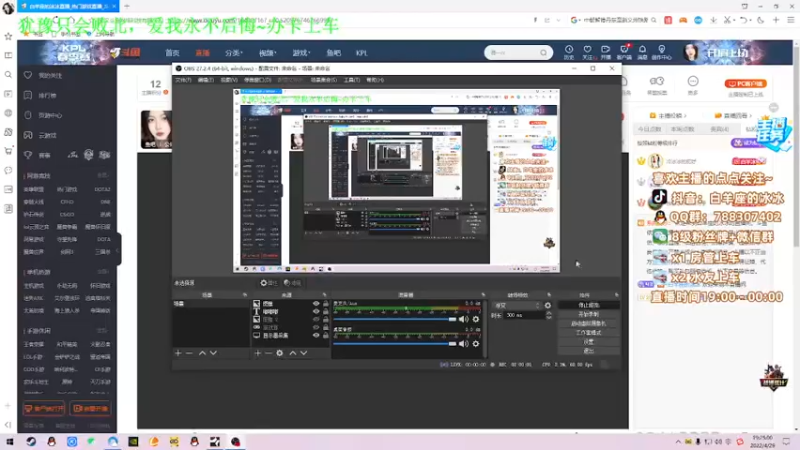Open OBS 文件(F) menu

(x=183, y=80)
